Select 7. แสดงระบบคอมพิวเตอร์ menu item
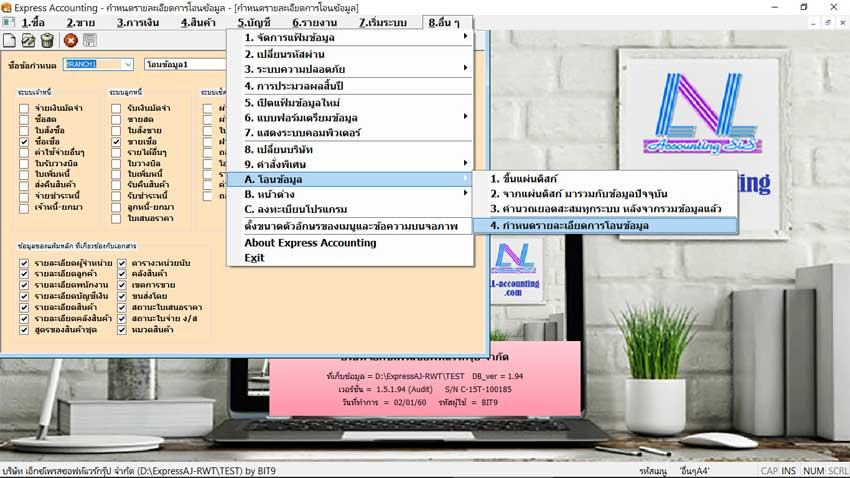 [x=350, y=132]
